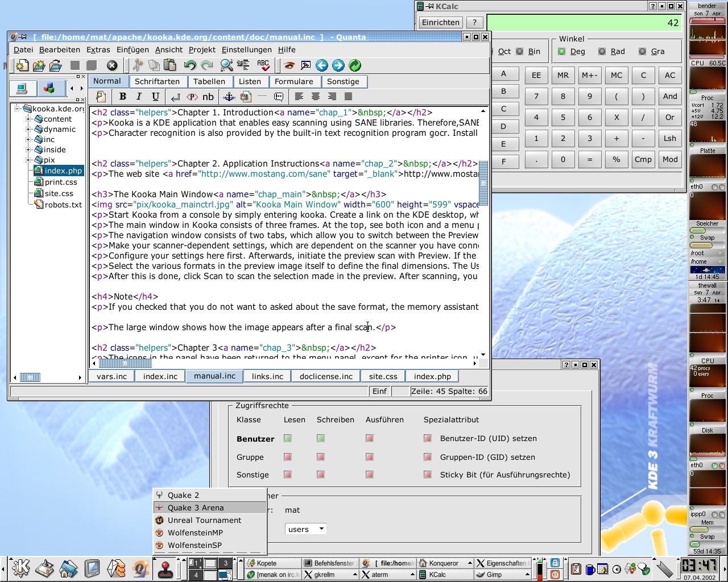Click the 7 key in KCalc
728x582 pixels.
pos(536,96)
